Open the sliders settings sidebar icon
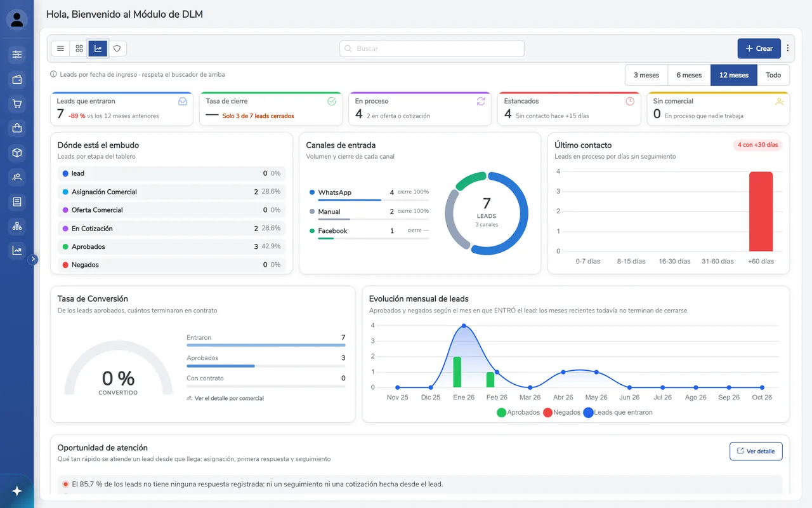 tap(17, 55)
